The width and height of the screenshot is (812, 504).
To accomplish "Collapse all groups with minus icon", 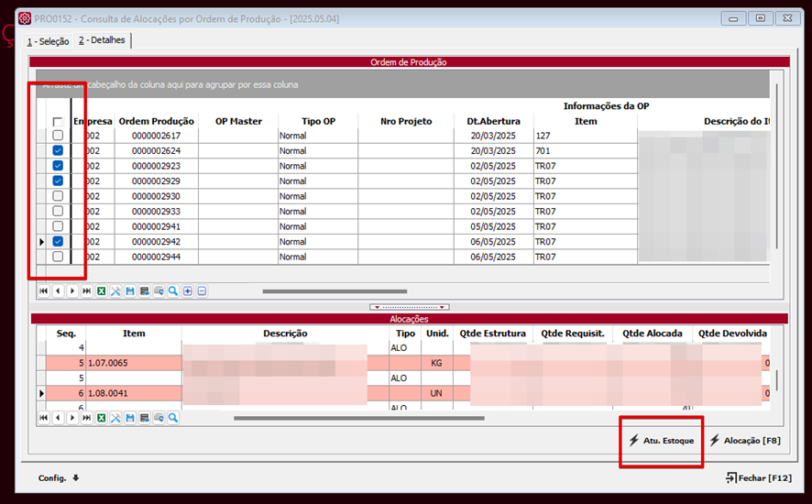I will pos(202,291).
